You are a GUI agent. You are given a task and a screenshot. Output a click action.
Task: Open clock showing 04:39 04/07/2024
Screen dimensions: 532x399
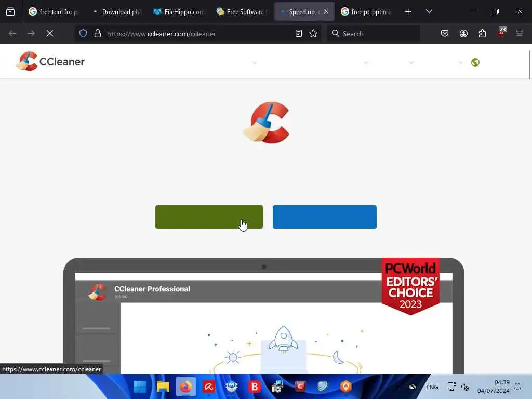pos(493,387)
